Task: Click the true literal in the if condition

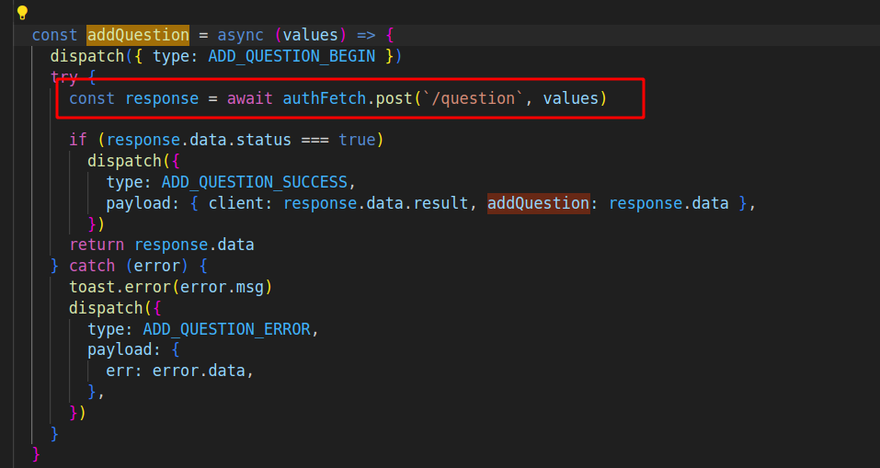Action: [x=357, y=140]
